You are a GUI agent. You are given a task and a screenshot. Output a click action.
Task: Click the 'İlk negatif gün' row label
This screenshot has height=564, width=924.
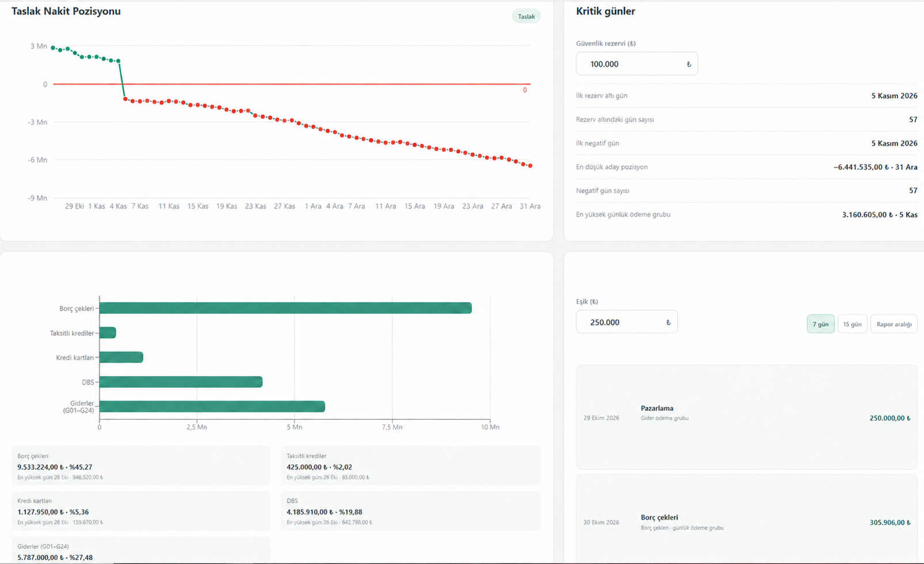point(598,143)
